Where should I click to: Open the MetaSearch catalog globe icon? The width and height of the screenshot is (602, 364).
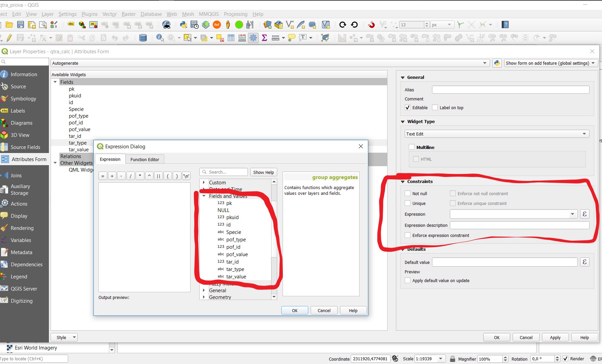(x=166, y=25)
